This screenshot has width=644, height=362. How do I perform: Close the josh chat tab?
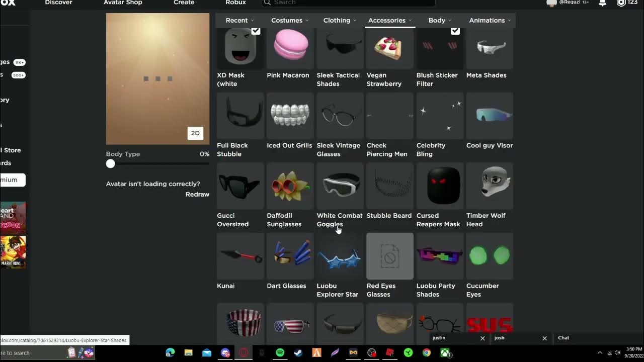[x=544, y=338]
